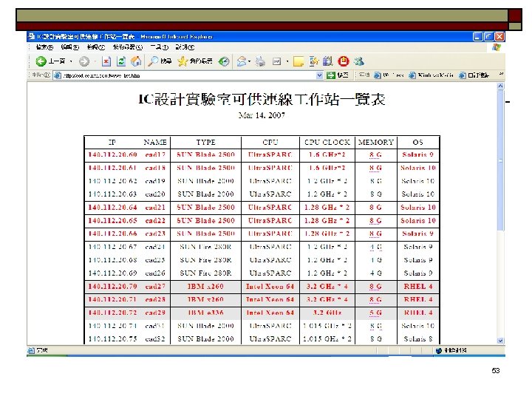Click IP cell 140.112.20.63
This screenshot has height=399, width=532.
[112, 194]
